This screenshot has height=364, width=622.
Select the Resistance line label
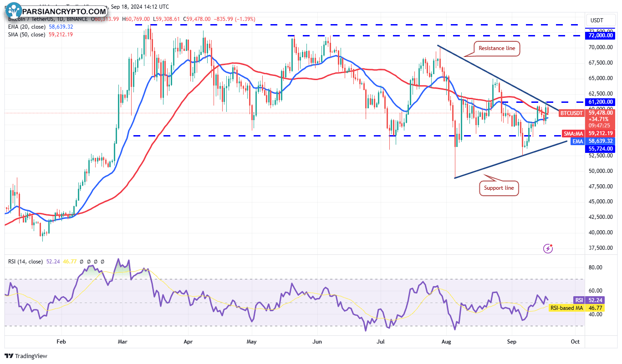point(497,48)
